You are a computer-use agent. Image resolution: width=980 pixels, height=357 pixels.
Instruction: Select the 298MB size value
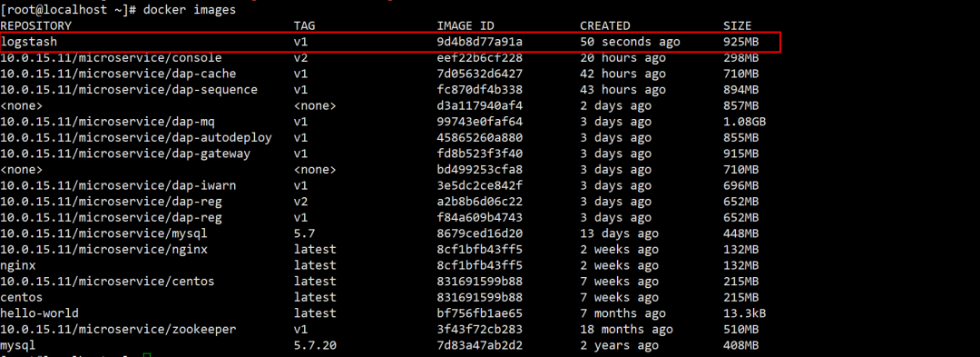pos(741,57)
